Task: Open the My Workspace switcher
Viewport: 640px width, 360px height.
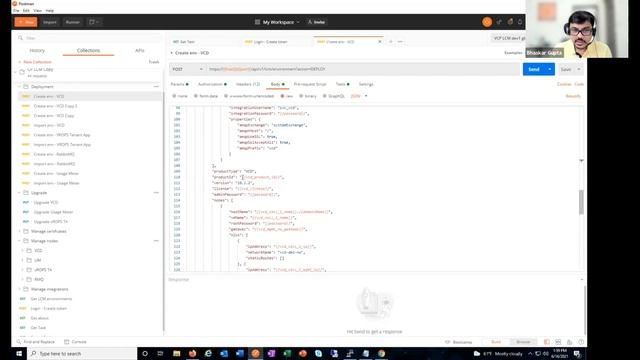Action: [278, 22]
